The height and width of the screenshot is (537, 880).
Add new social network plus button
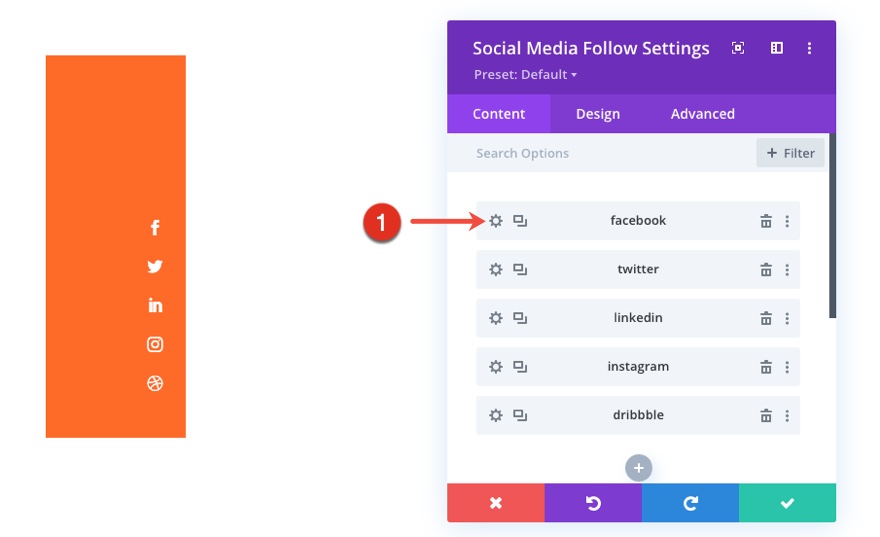coord(638,468)
